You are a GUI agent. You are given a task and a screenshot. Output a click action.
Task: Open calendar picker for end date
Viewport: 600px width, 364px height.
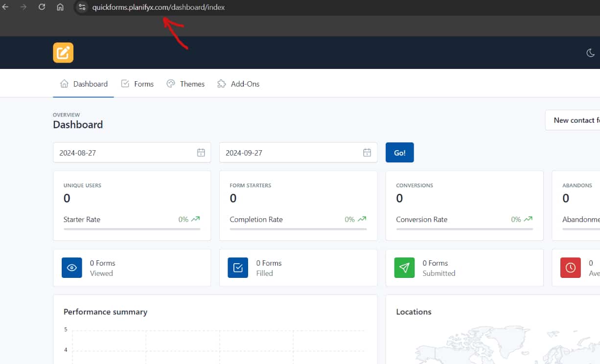[x=367, y=153]
